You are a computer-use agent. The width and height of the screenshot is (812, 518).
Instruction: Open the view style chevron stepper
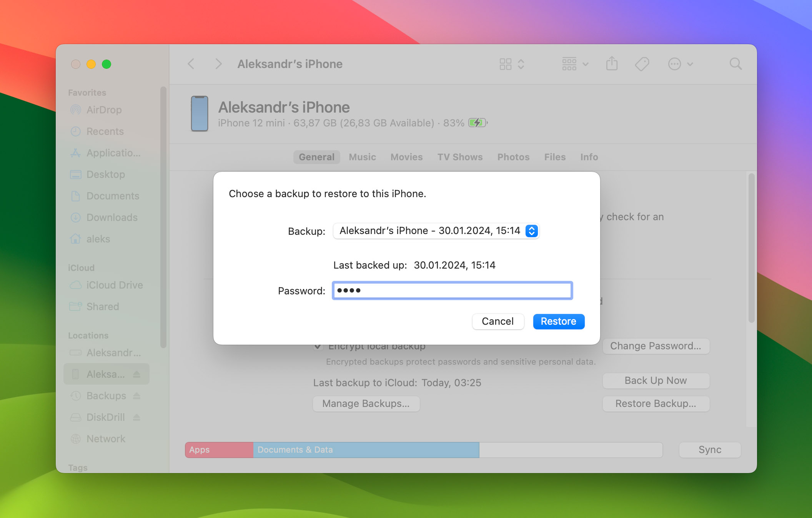[x=521, y=64]
